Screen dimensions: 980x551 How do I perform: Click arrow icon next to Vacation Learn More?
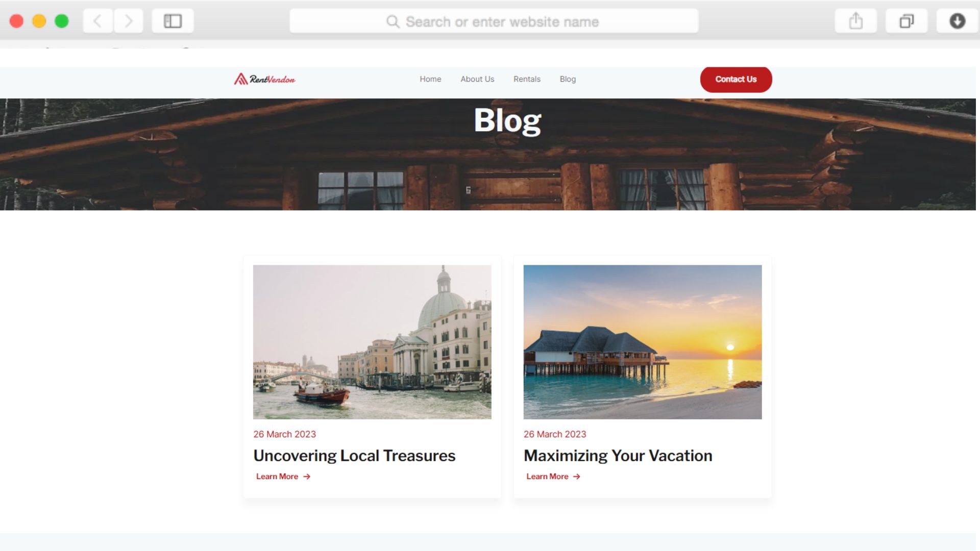(x=577, y=477)
